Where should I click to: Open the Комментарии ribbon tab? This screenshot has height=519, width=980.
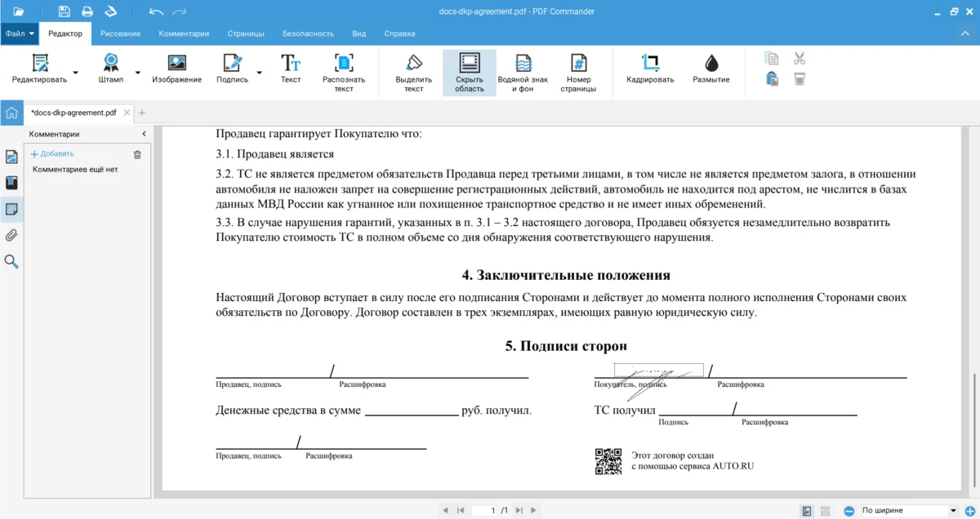[x=184, y=33]
